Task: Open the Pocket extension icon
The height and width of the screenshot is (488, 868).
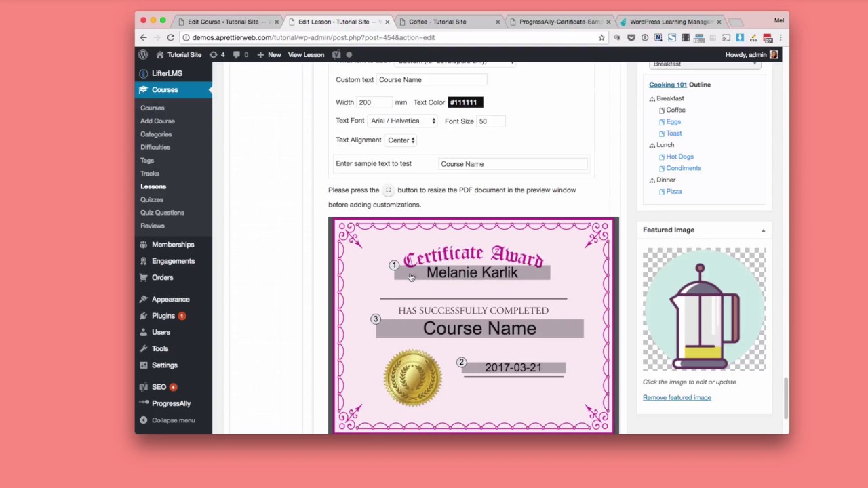Action: 631,37
